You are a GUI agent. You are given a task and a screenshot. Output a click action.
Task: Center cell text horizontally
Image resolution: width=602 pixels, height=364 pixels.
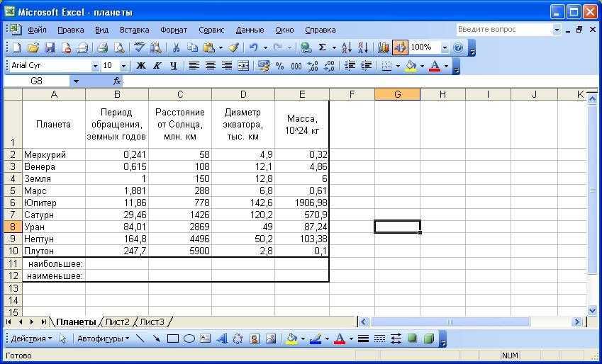tap(211, 66)
